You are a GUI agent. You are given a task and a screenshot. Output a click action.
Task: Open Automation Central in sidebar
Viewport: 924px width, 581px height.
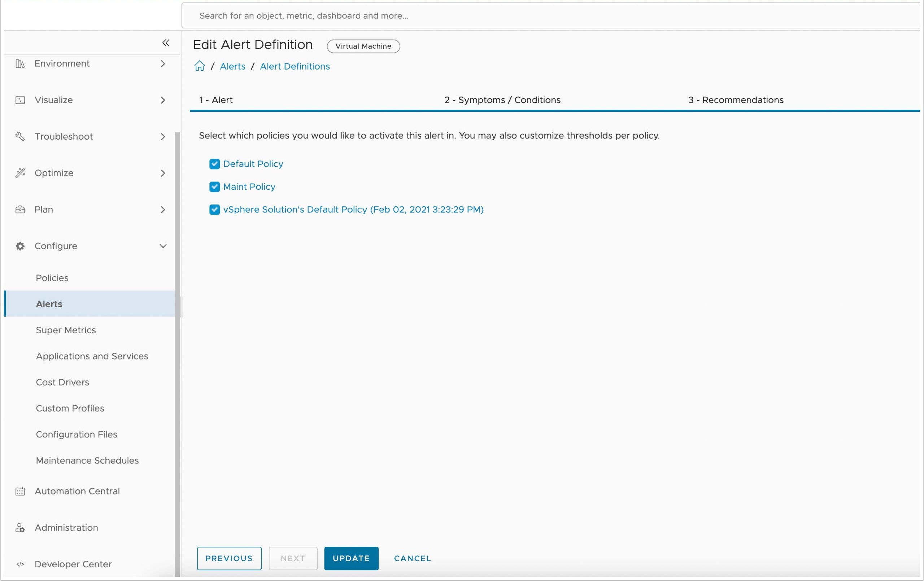pyautogui.click(x=77, y=491)
